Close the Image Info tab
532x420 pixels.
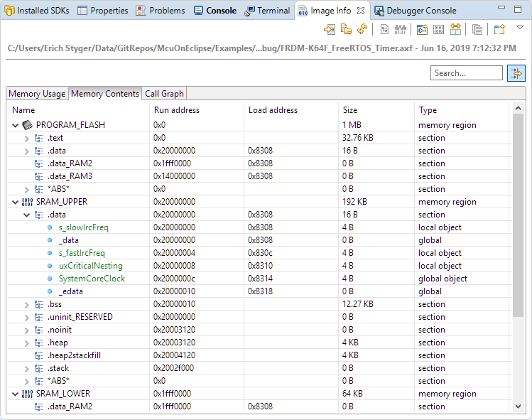tap(361, 11)
